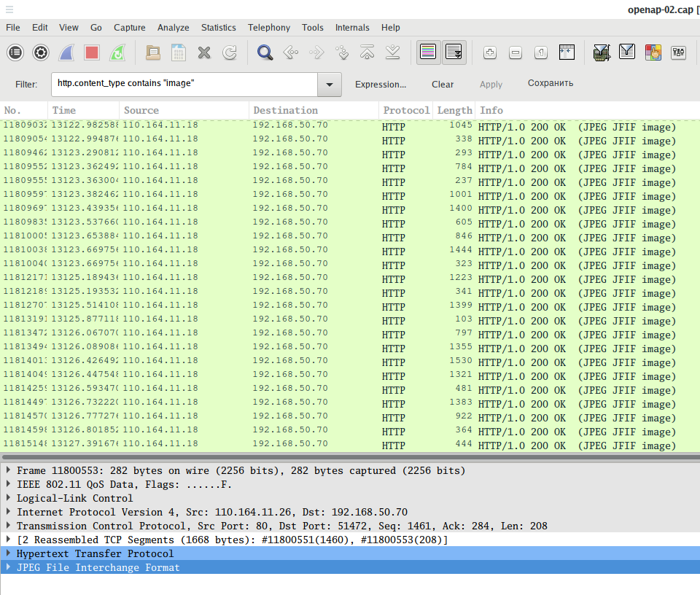The height and width of the screenshot is (595, 700).
Task: Click the find packet magnifier icon
Action: (265, 52)
